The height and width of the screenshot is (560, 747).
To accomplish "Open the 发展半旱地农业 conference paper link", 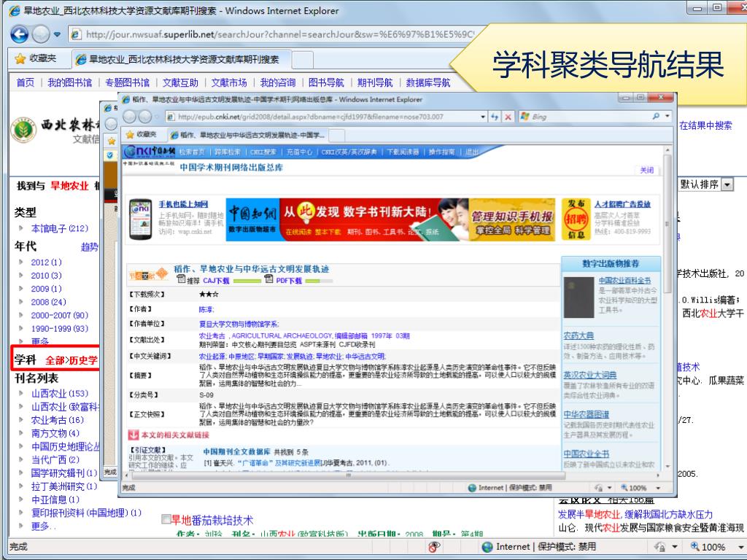I will click(635, 514).
